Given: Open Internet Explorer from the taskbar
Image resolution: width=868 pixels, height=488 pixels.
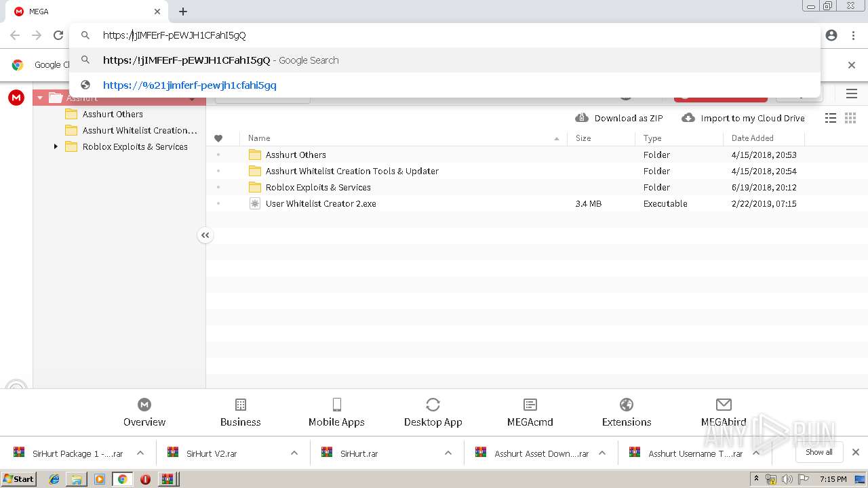Looking at the screenshot, I should 54,479.
